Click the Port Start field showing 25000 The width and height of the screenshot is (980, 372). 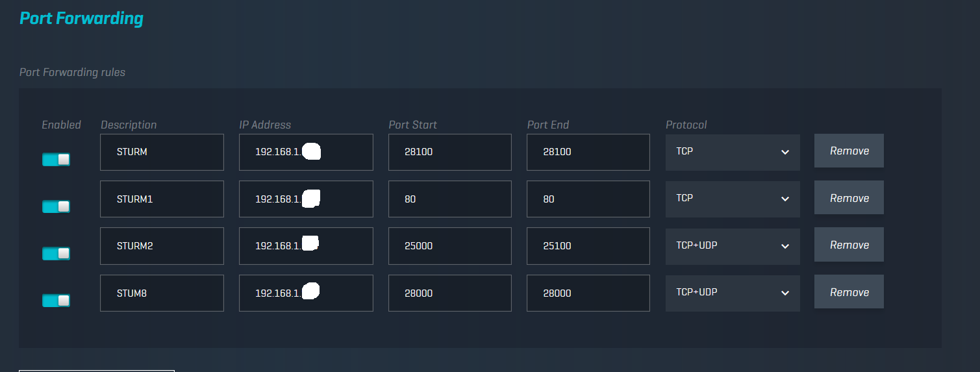449,246
